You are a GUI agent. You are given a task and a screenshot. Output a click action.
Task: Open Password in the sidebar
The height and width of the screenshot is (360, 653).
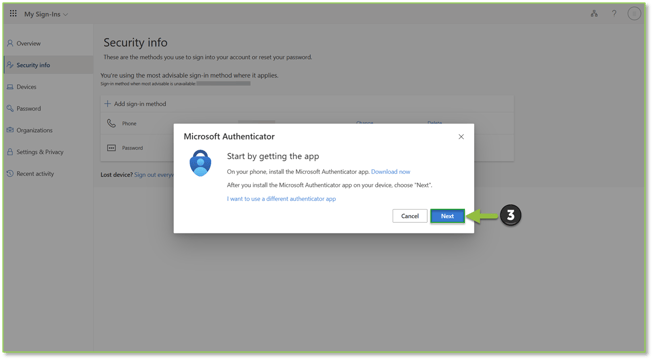pyautogui.click(x=29, y=108)
